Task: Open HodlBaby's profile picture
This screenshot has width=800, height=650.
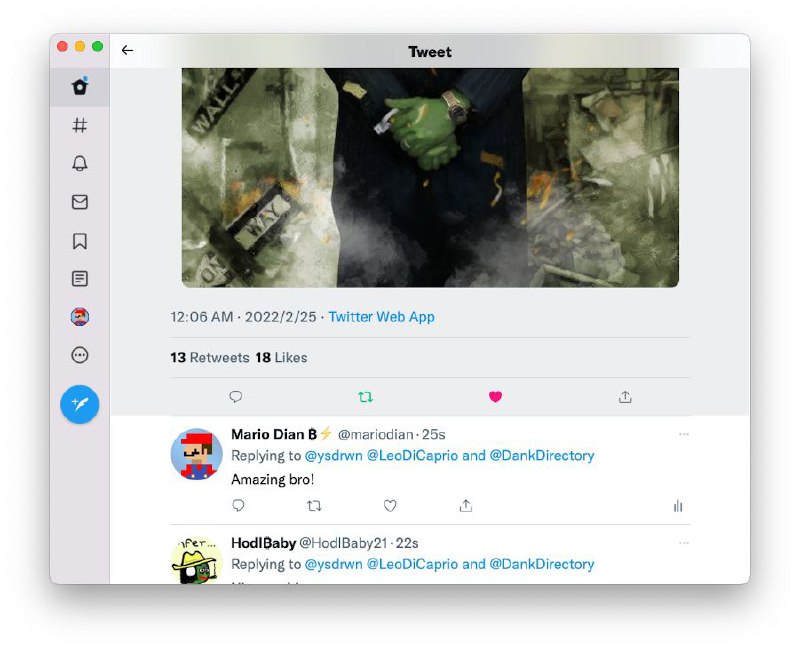Action: point(196,560)
